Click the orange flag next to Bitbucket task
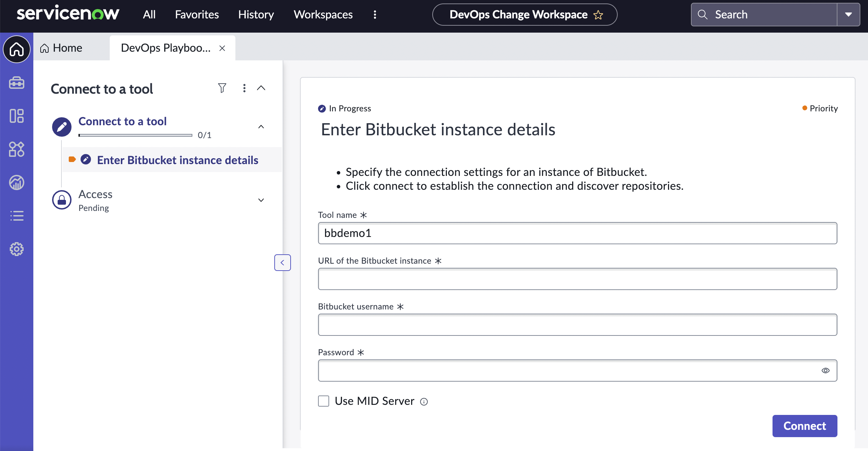Screen dimensions: 868x451 72,160
